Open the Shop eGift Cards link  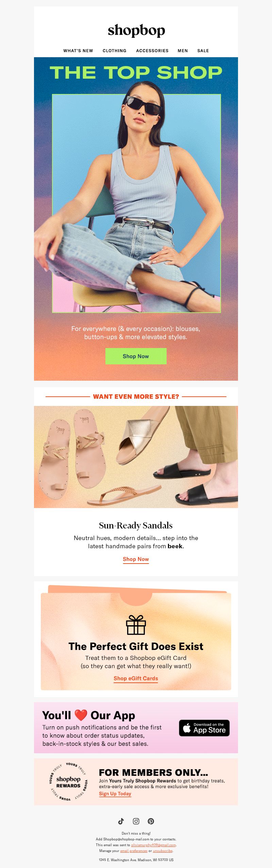pos(136,678)
